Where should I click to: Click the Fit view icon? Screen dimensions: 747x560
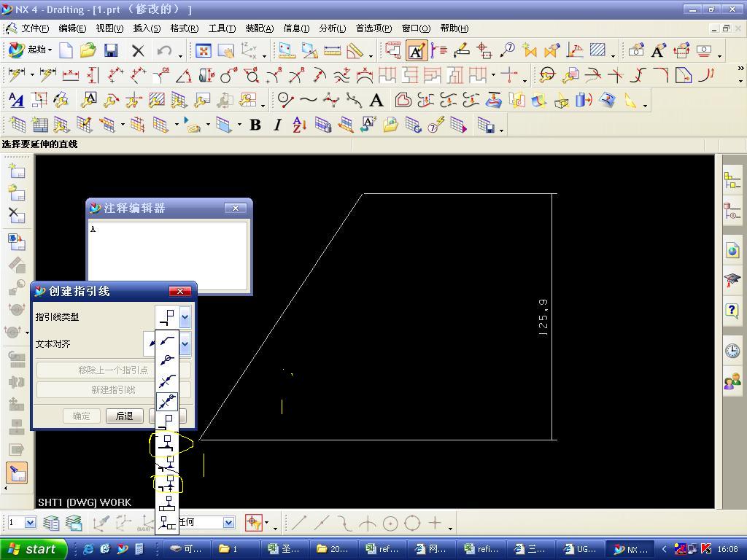204,50
